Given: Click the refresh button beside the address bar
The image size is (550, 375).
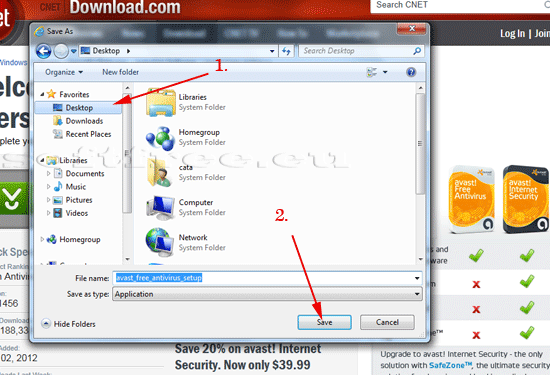Looking at the screenshot, I should 286,51.
